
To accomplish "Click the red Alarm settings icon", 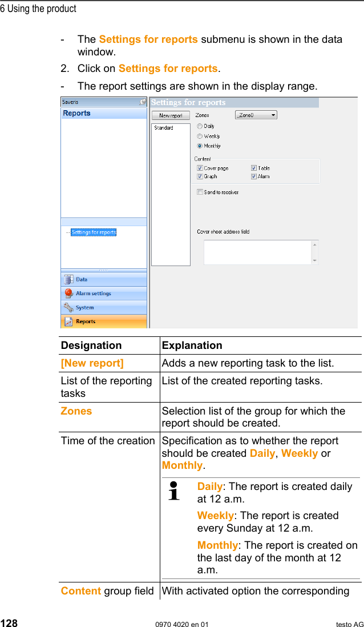I will coord(68,293).
